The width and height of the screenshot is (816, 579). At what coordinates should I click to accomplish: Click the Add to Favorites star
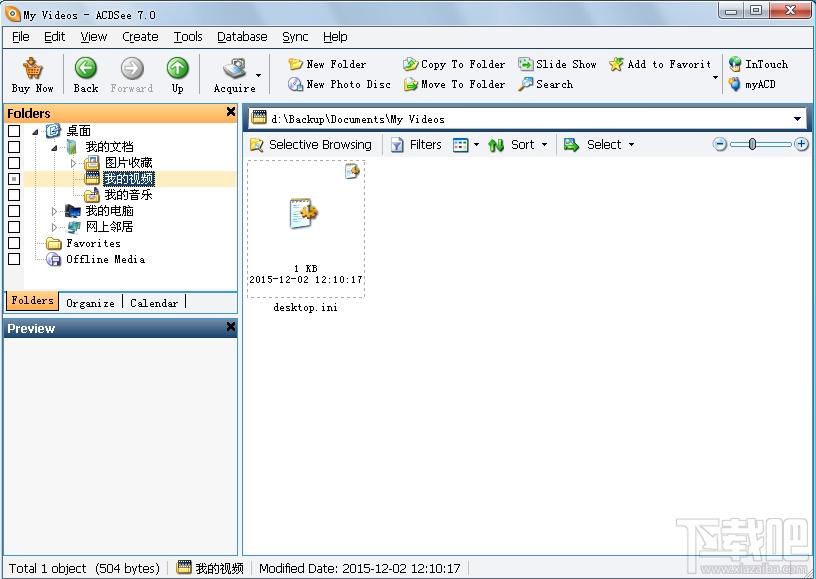[616, 65]
